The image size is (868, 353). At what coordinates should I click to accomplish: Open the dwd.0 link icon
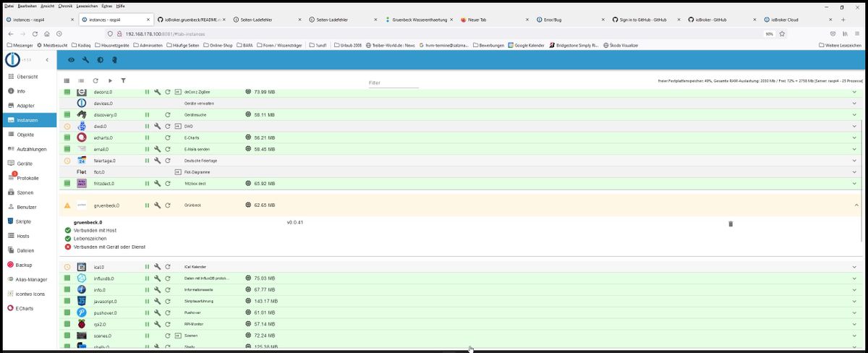(x=178, y=126)
